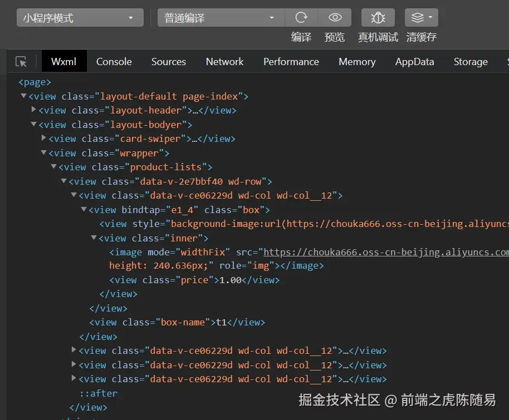Select the Performance tab
This screenshot has height=420, width=509.
(x=291, y=62)
